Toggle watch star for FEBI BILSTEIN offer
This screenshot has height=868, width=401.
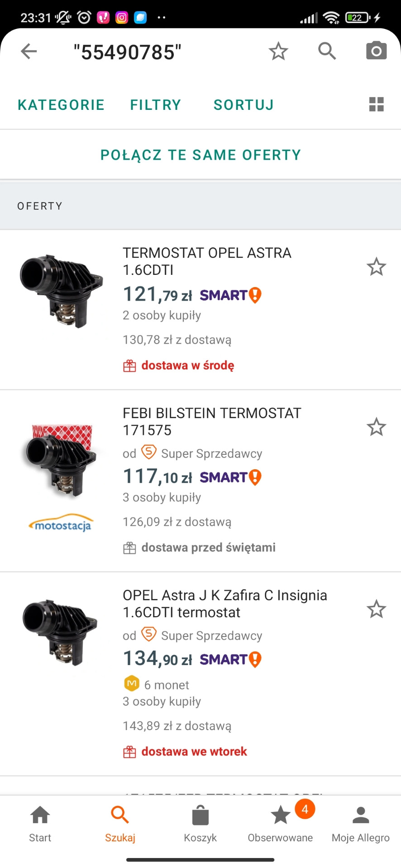(x=376, y=427)
